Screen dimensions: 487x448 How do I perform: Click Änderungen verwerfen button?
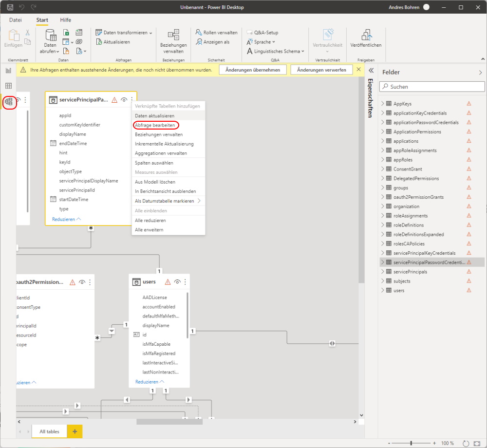click(321, 70)
